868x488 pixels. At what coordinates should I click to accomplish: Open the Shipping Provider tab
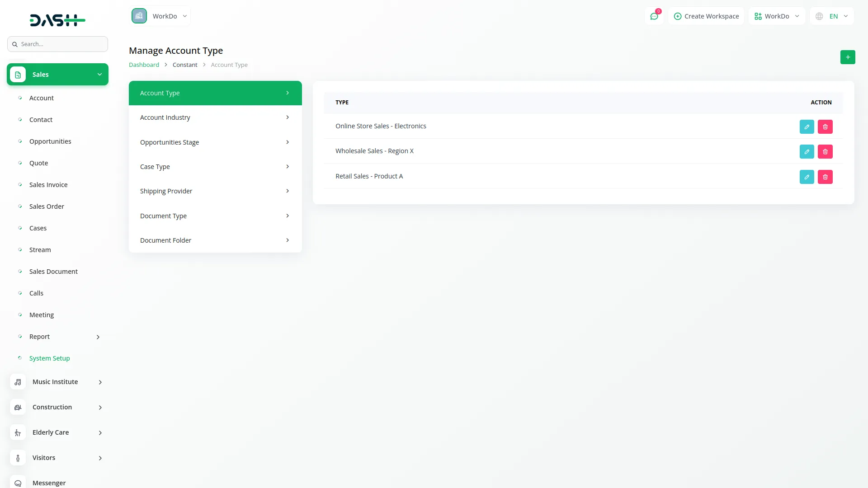pyautogui.click(x=215, y=191)
